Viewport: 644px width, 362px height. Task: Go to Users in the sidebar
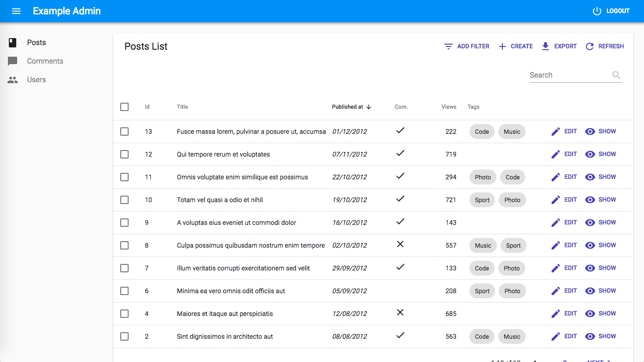pos(36,80)
